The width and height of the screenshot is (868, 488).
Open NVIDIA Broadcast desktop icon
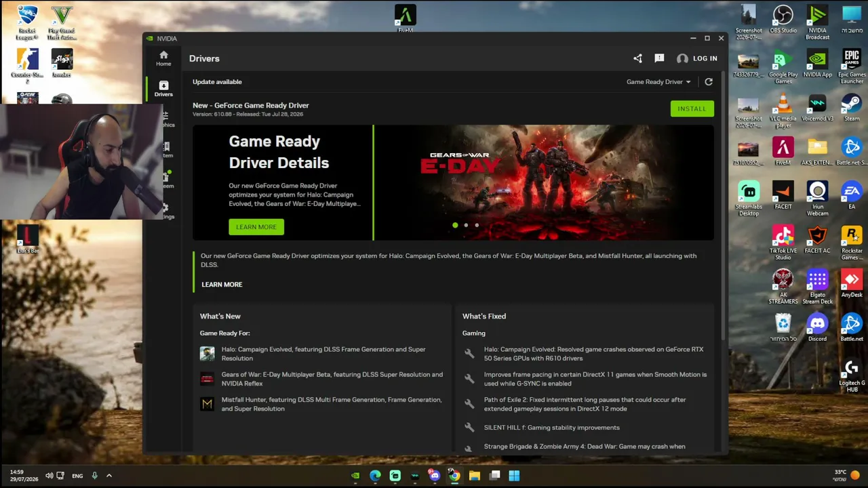817,22
